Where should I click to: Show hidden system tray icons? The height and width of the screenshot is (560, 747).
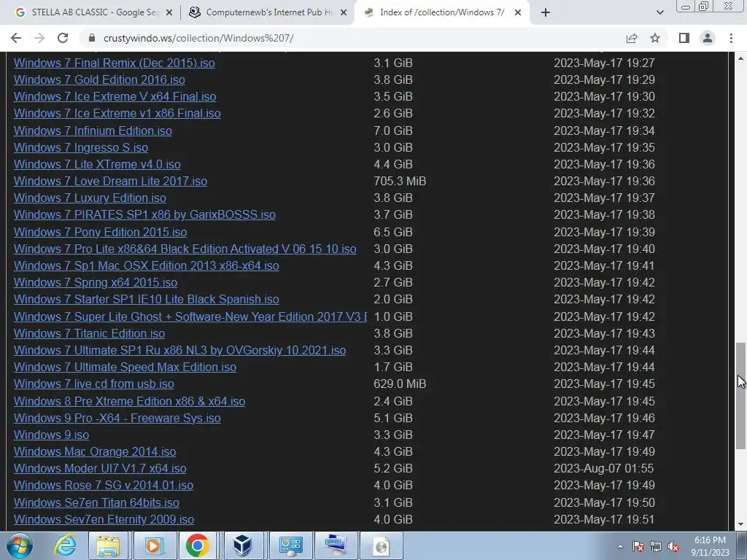click(620, 546)
